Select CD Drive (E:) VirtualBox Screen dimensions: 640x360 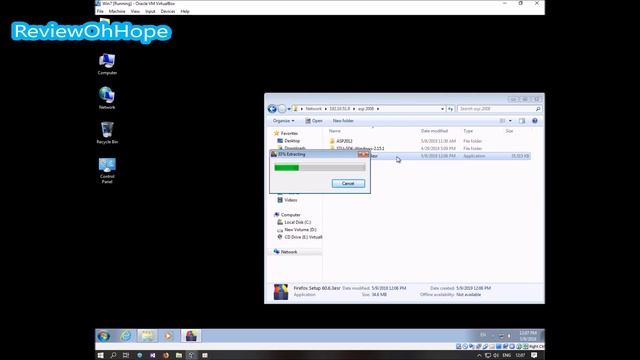pos(300,237)
